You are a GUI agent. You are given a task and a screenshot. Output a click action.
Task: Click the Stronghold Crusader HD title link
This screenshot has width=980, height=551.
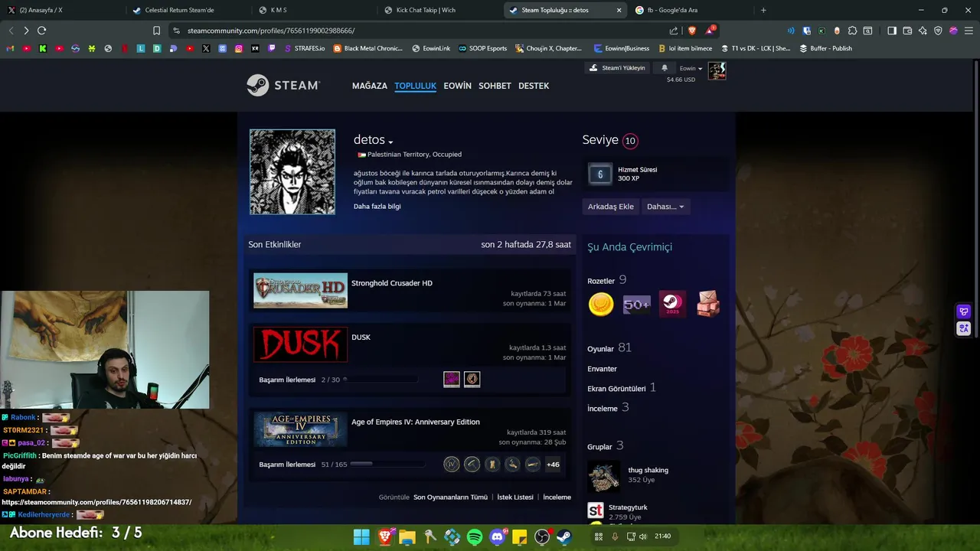click(x=392, y=283)
